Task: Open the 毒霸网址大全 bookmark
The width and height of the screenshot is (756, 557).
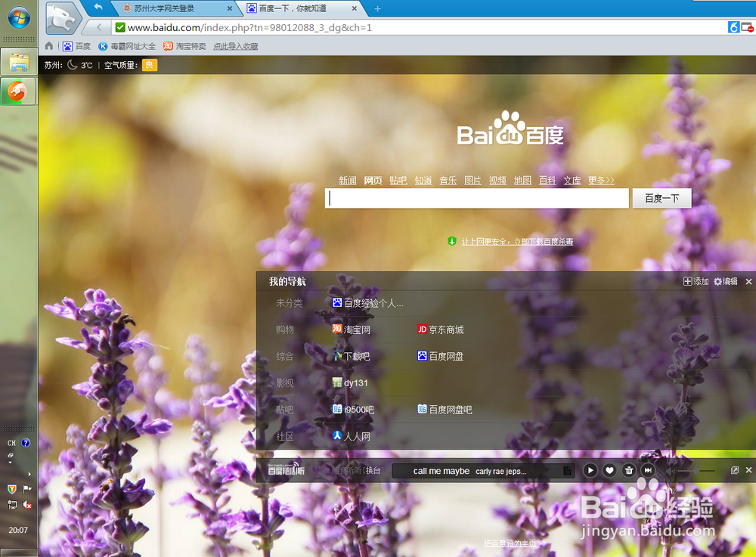Action: click(x=127, y=46)
